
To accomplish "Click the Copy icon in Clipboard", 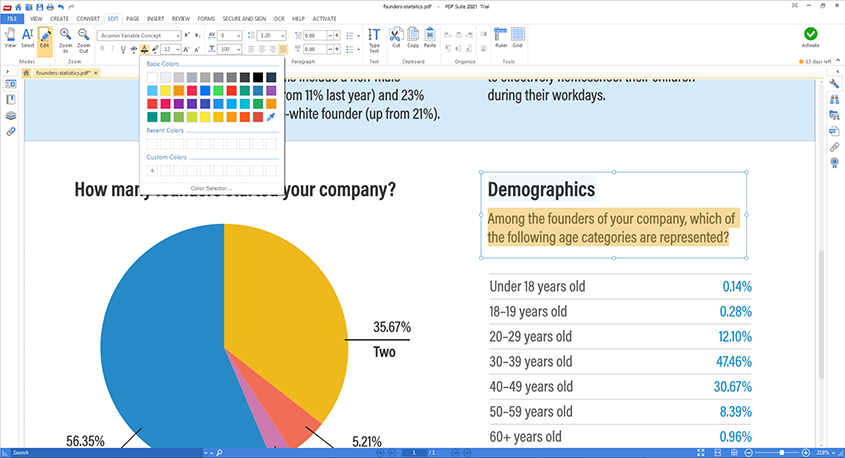I will (413, 38).
